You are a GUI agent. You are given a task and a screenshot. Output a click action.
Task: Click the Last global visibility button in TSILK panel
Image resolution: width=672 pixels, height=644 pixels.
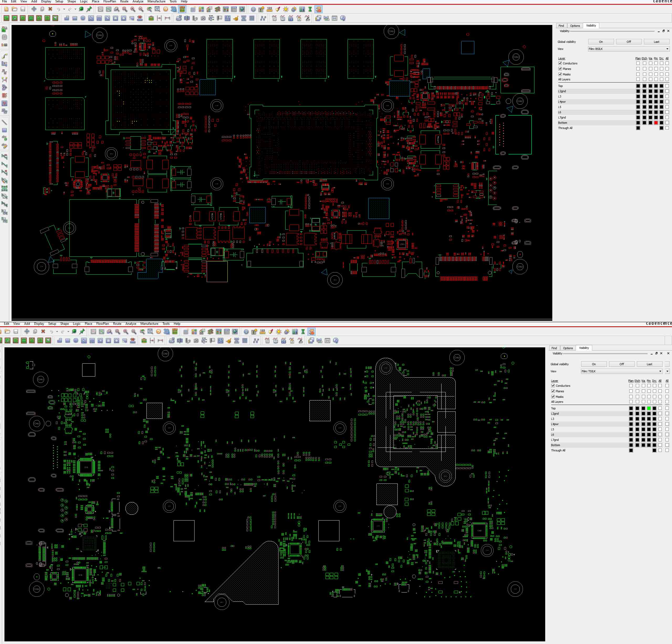[649, 364]
